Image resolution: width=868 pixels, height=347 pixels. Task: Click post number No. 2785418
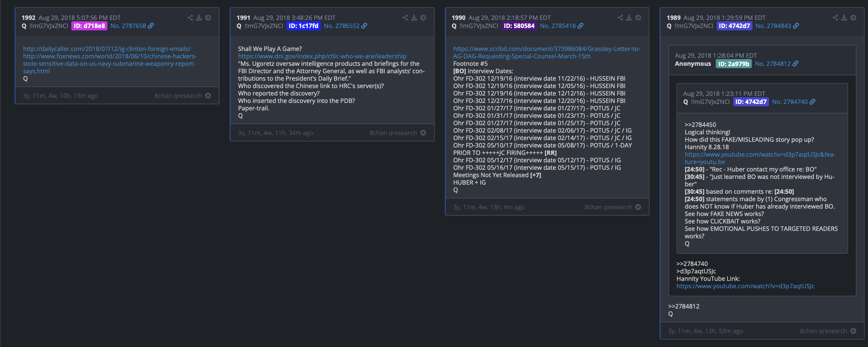(558, 26)
